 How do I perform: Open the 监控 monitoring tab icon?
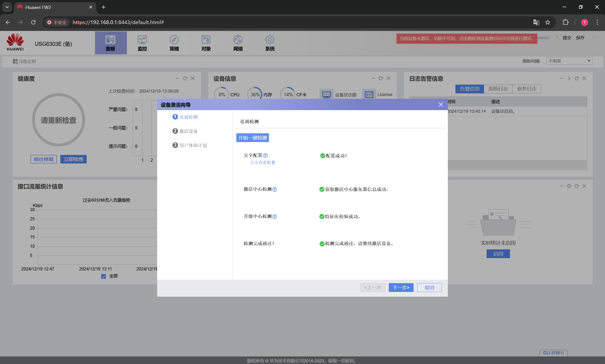click(x=142, y=40)
